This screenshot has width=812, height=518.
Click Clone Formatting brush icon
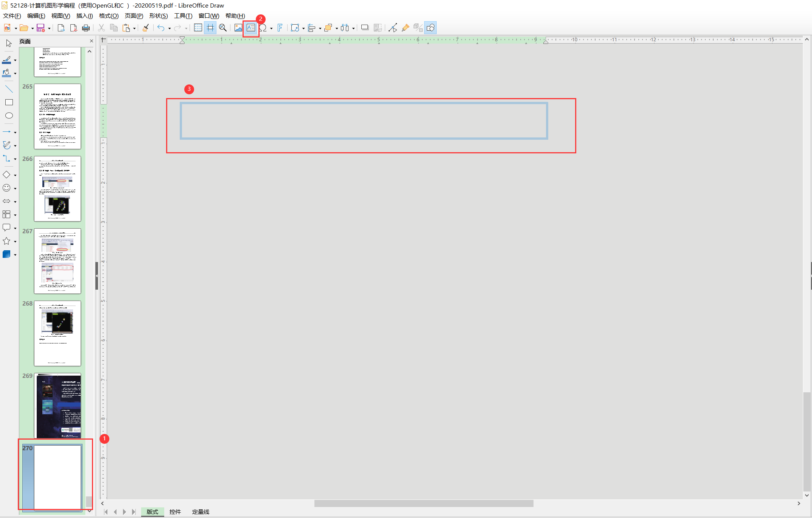click(146, 28)
